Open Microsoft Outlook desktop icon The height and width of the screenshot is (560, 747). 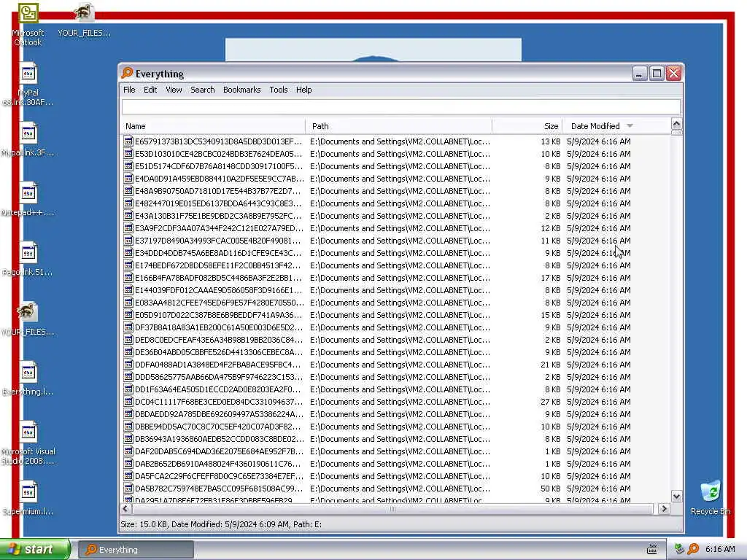click(28, 13)
